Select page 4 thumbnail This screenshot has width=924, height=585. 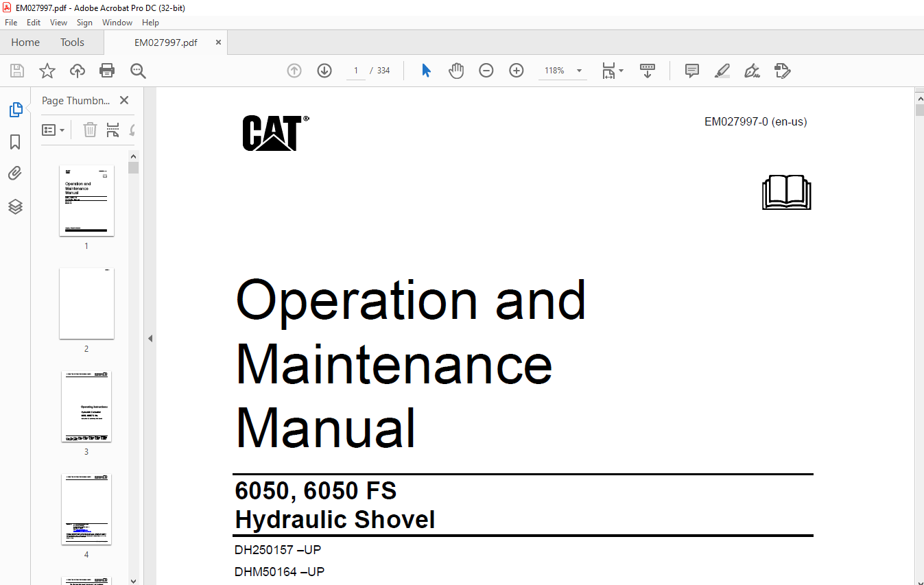click(x=86, y=510)
